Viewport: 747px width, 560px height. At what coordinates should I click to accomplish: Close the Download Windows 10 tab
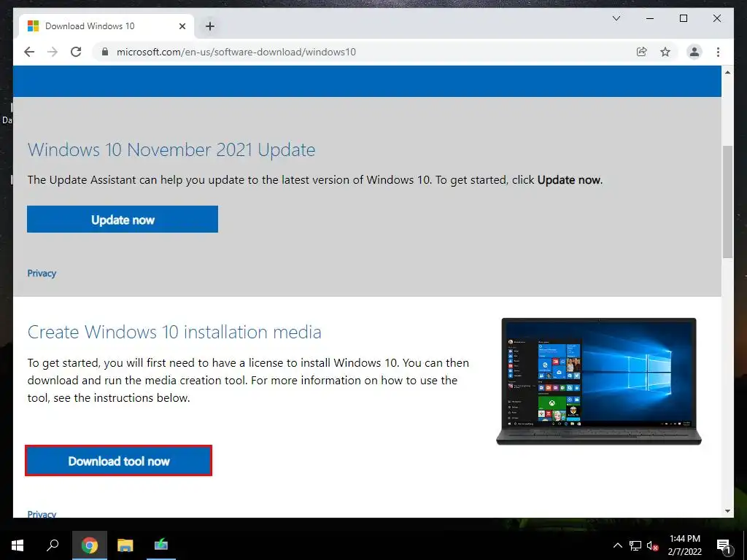(x=182, y=26)
